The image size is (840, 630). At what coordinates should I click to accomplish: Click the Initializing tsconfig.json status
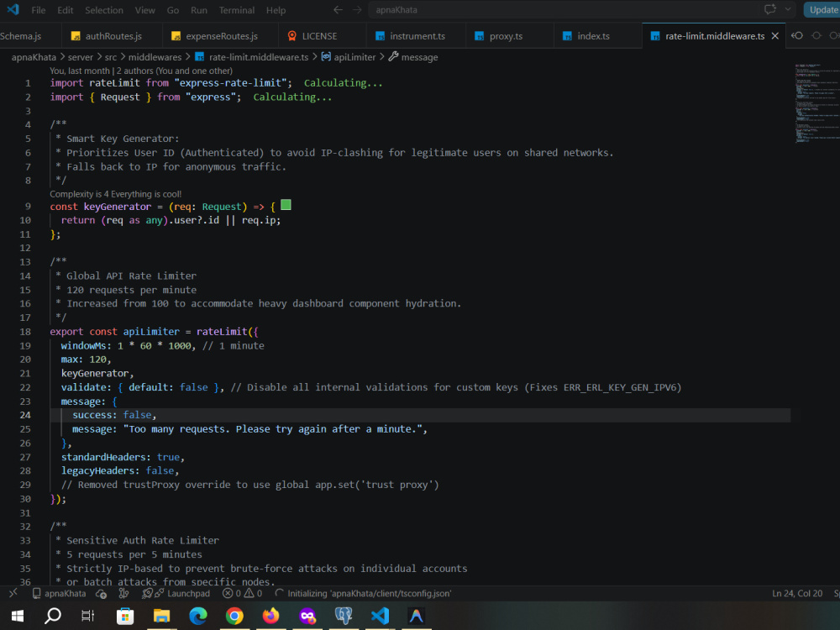363,594
